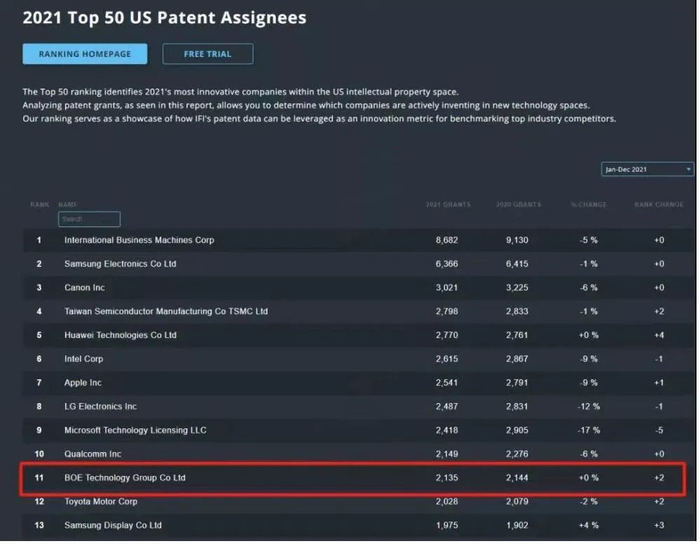Click Apple's 2020 grants value 2,791
700x544 pixels.
(x=517, y=382)
